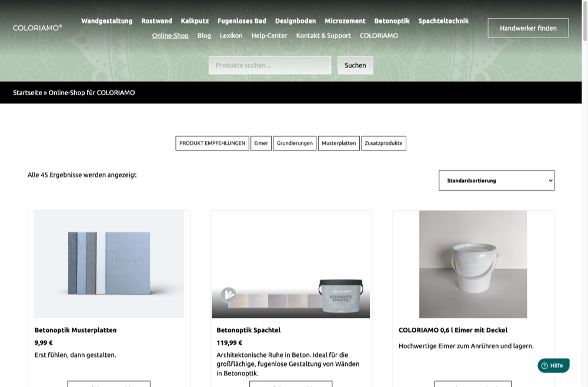The height and width of the screenshot is (387, 588).
Task: Follow the Startseite breadcrumb link
Action: click(28, 93)
